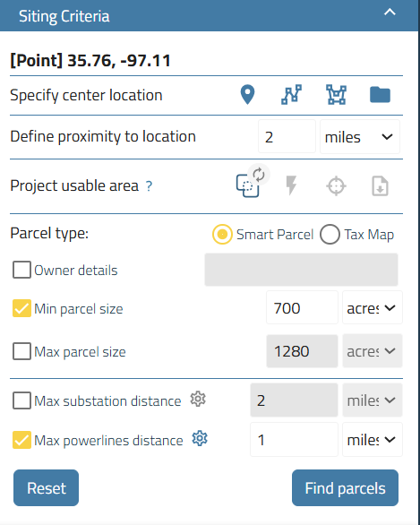Uncheck the Min parcel size checkbox

(x=21, y=308)
